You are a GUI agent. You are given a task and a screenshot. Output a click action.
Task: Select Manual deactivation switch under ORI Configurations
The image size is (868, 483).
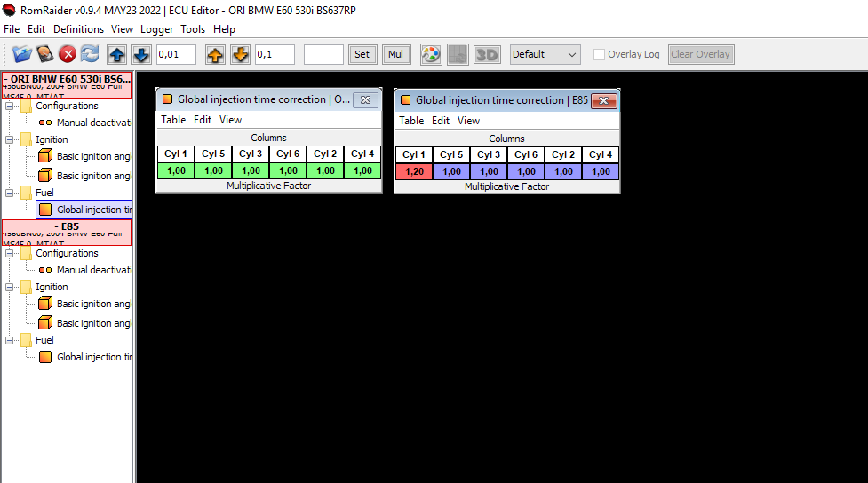(x=85, y=123)
